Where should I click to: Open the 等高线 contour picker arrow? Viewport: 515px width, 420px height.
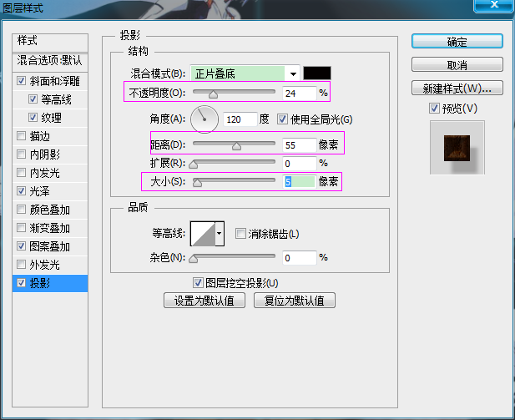220,234
